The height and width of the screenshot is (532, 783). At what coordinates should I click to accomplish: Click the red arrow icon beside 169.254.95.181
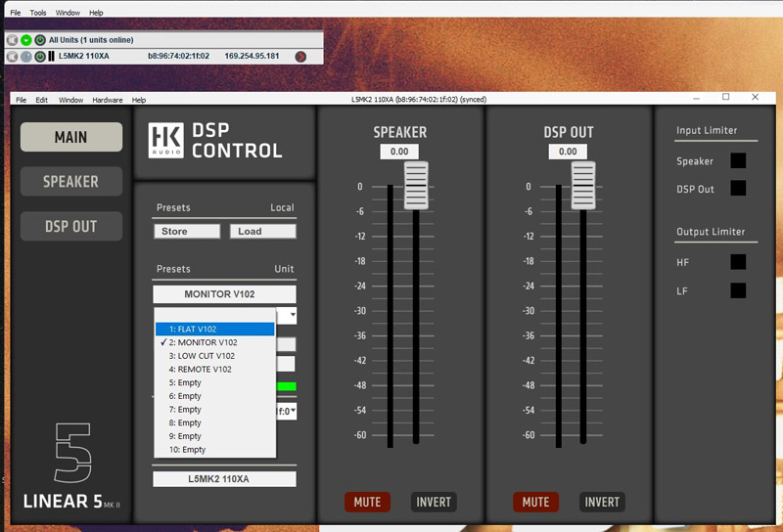[300, 57]
